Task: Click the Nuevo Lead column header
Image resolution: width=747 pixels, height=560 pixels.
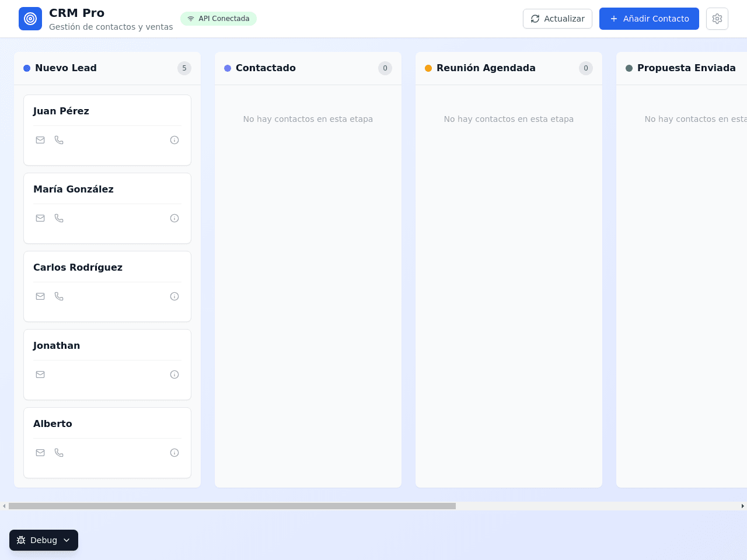Action: (107, 68)
